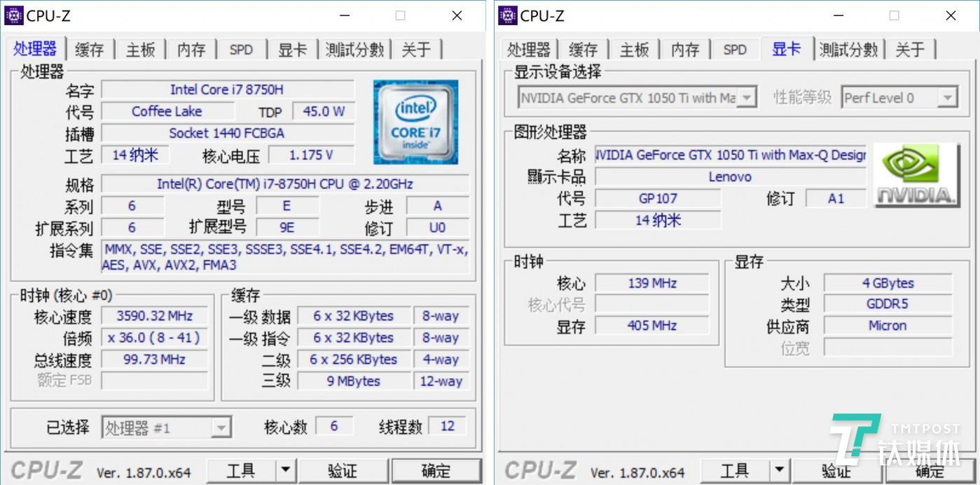Switch to 处理器 tab in the graphics window
The width and height of the screenshot is (980, 485).
tap(529, 50)
